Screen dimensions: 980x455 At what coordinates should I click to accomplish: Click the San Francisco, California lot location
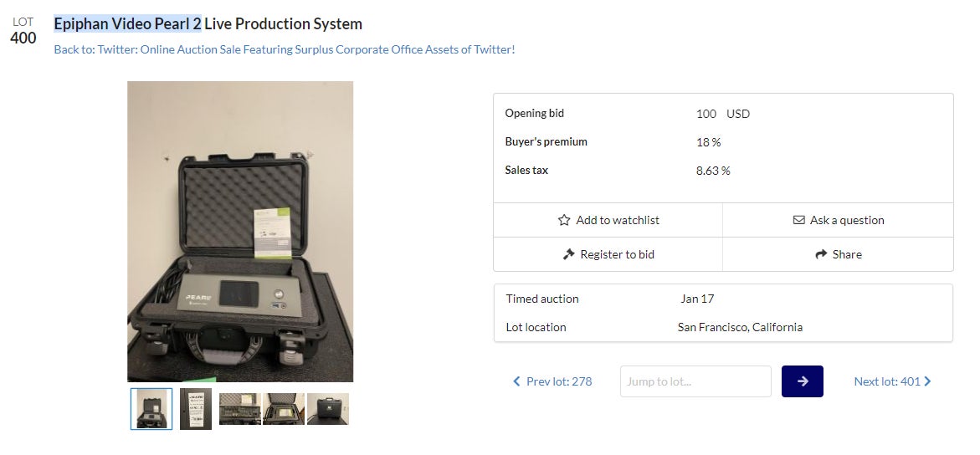pyautogui.click(x=740, y=327)
